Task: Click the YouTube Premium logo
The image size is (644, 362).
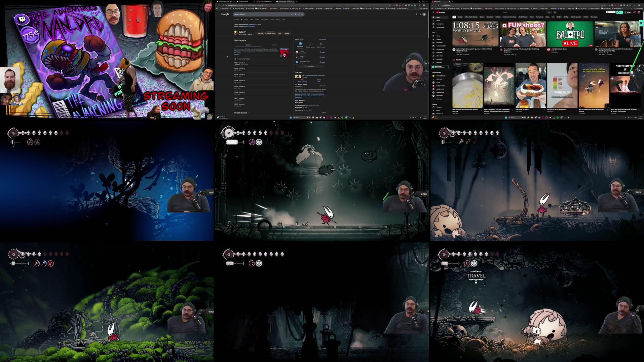Action: (x=441, y=12)
